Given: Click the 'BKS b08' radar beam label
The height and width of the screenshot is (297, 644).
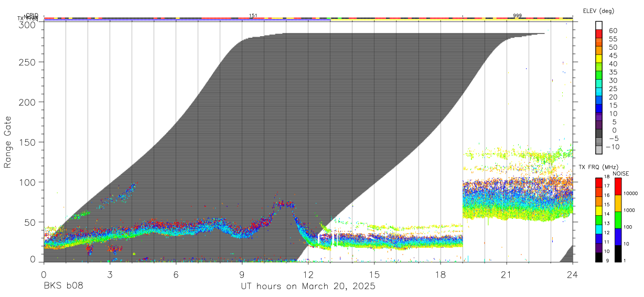Looking at the screenshot, I should click(x=63, y=287).
